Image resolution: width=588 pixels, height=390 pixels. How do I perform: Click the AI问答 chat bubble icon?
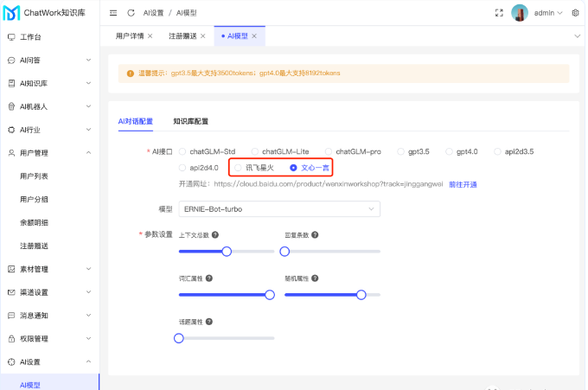click(11, 61)
